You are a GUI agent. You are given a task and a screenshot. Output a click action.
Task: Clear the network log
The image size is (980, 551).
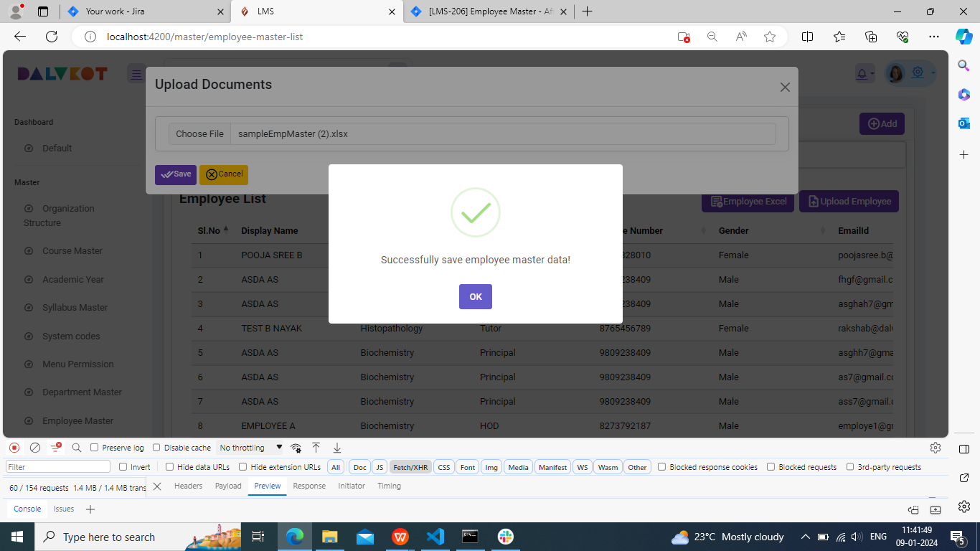tap(34, 448)
